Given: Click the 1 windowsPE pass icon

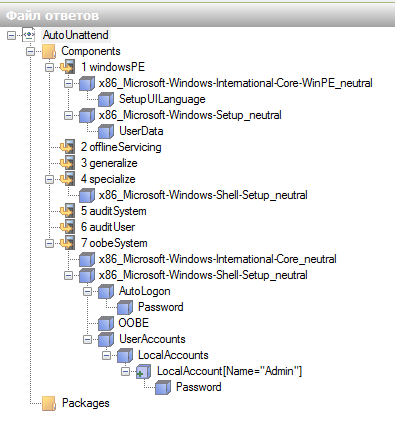Looking at the screenshot, I should pos(68,67).
